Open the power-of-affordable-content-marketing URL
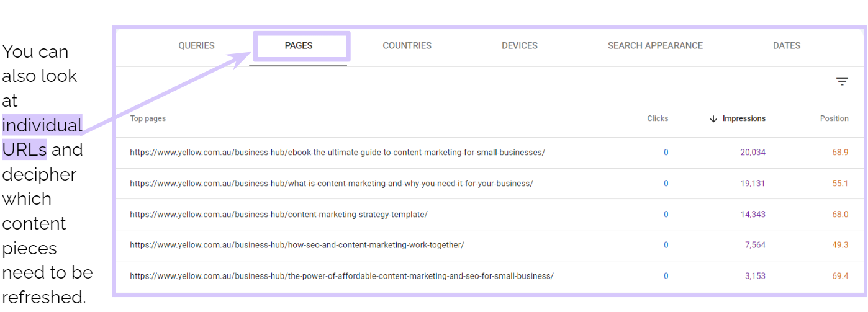Screen dimensions: 868x312 [341, 276]
